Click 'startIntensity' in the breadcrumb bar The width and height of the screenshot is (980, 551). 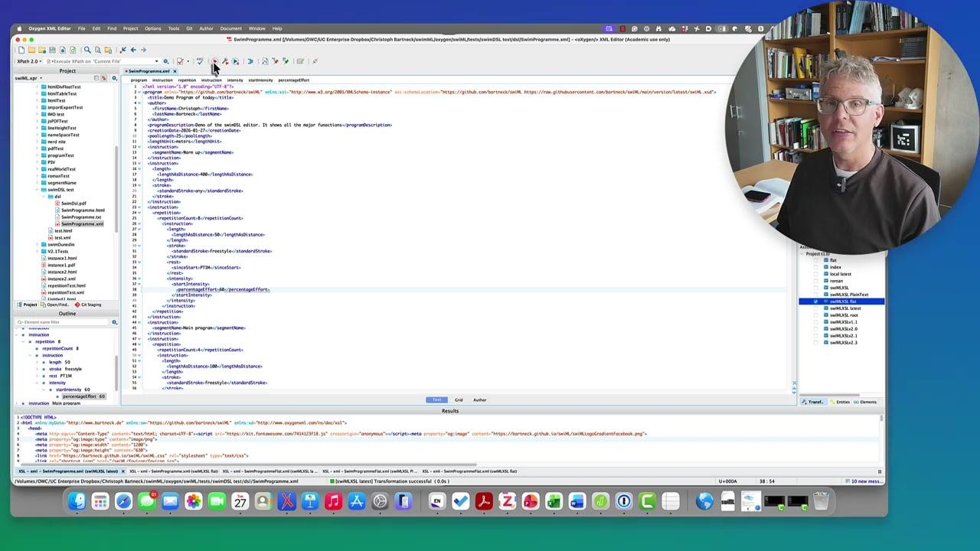[260, 80]
